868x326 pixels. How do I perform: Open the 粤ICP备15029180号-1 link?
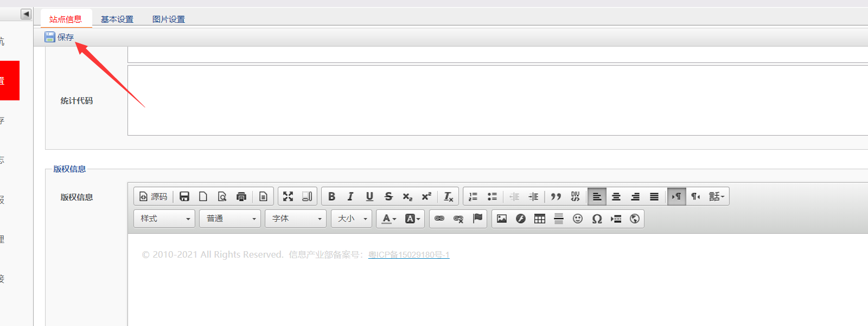pos(409,255)
